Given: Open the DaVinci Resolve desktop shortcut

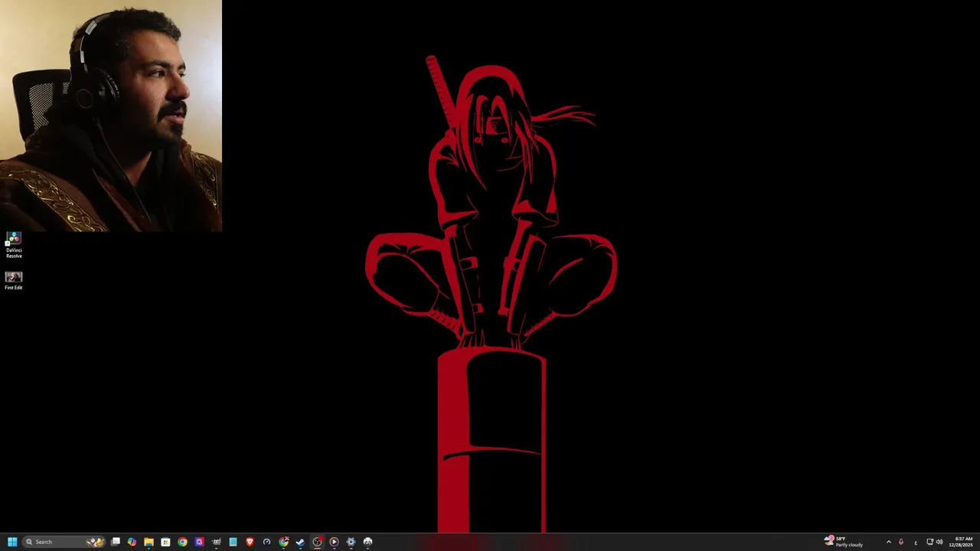Looking at the screenshot, I should tap(14, 245).
